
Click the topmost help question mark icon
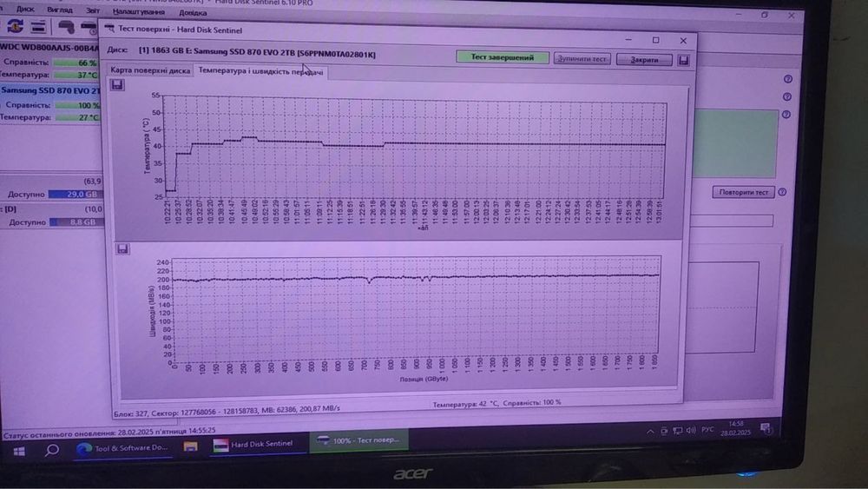point(788,79)
